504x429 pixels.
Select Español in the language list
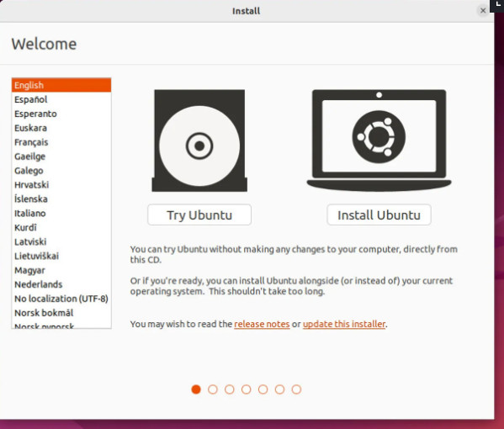coord(61,99)
